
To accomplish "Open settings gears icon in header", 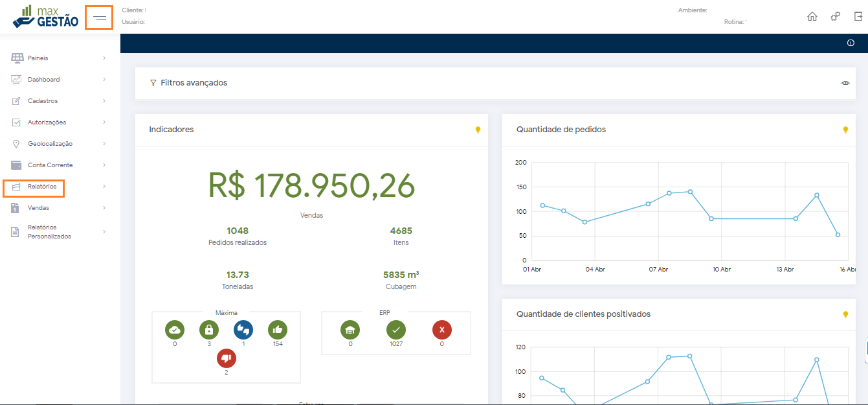I will click(x=835, y=17).
